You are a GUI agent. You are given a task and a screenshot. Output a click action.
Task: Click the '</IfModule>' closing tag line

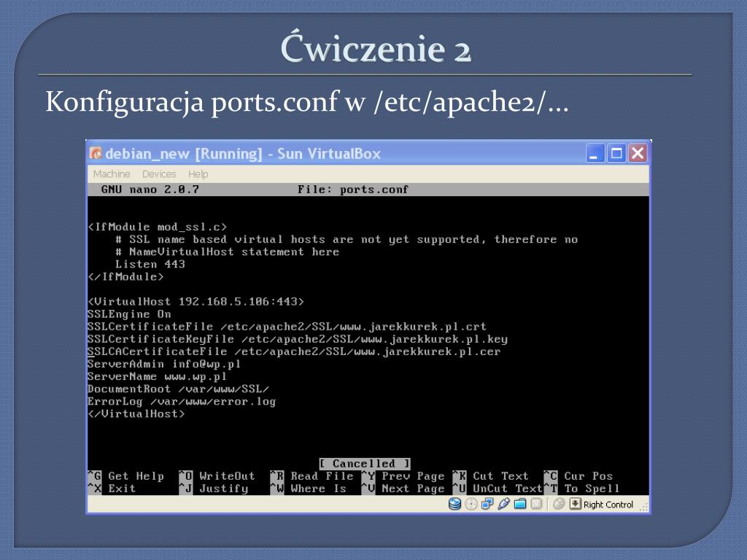[x=125, y=276]
